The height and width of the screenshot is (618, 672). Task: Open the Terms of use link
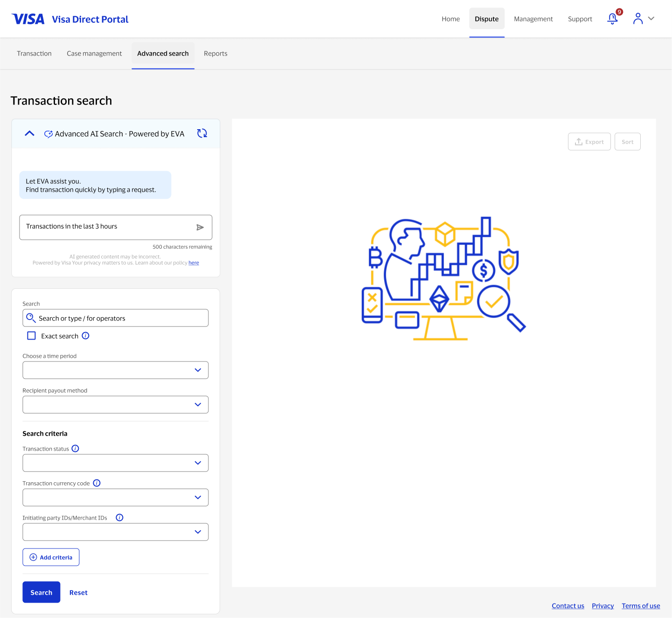pyautogui.click(x=641, y=605)
